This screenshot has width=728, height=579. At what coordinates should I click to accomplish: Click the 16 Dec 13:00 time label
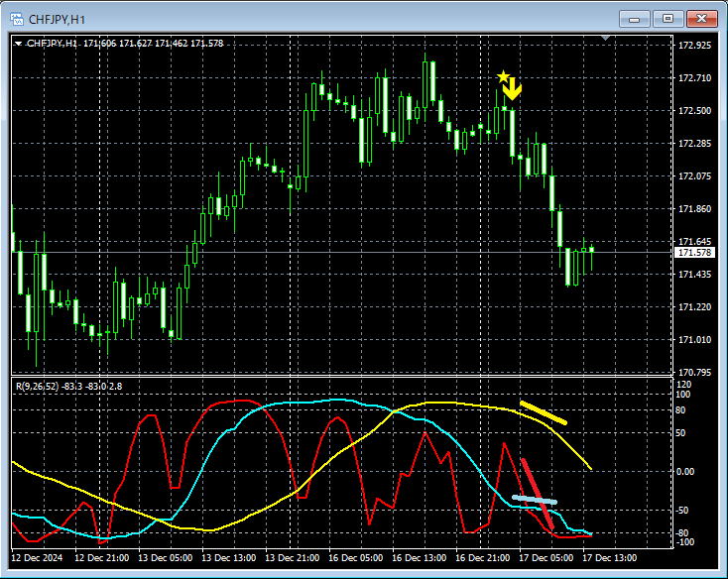pos(419,557)
